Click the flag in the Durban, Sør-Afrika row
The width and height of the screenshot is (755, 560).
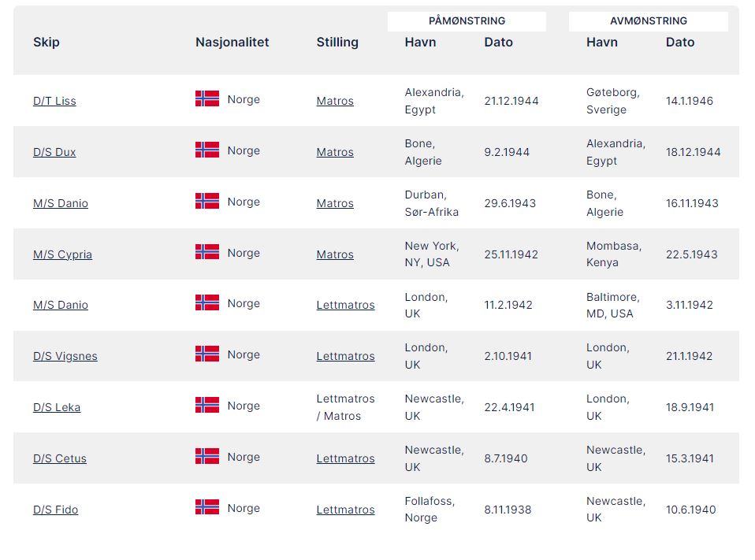click(x=207, y=202)
